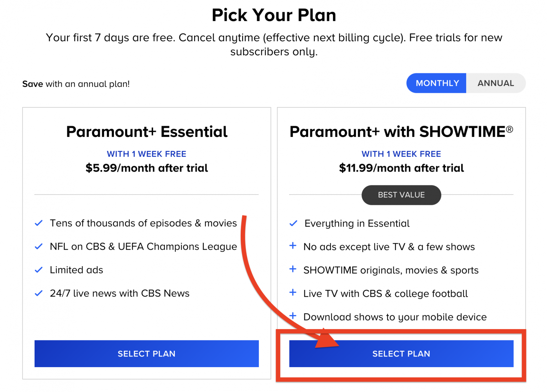
Task: Click checkmark beside Tens of thousands of episodes
Action: 38,223
